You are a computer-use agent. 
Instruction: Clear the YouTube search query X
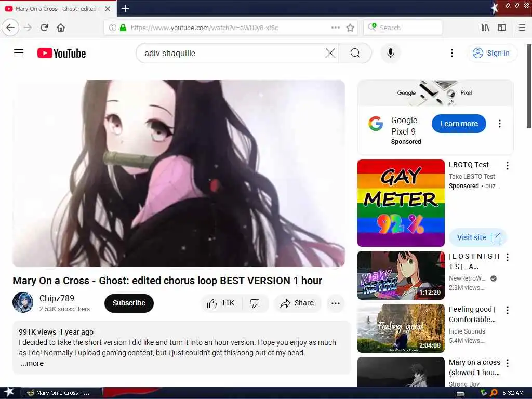(x=330, y=53)
